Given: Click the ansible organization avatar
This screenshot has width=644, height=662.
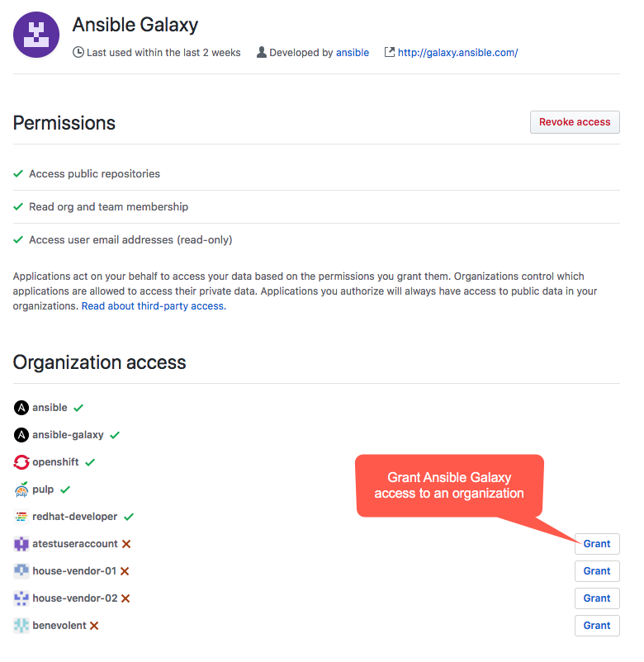Looking at the screenshot, I should (21, 408).
